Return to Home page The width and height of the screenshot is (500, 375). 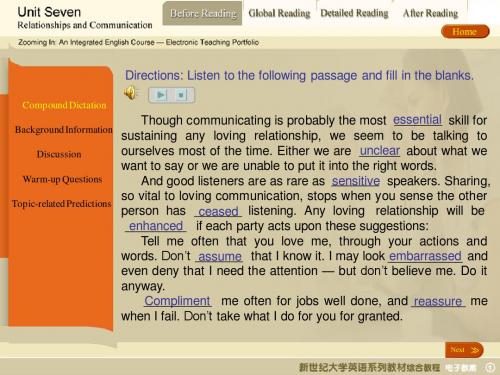click(x=465, y=32)
